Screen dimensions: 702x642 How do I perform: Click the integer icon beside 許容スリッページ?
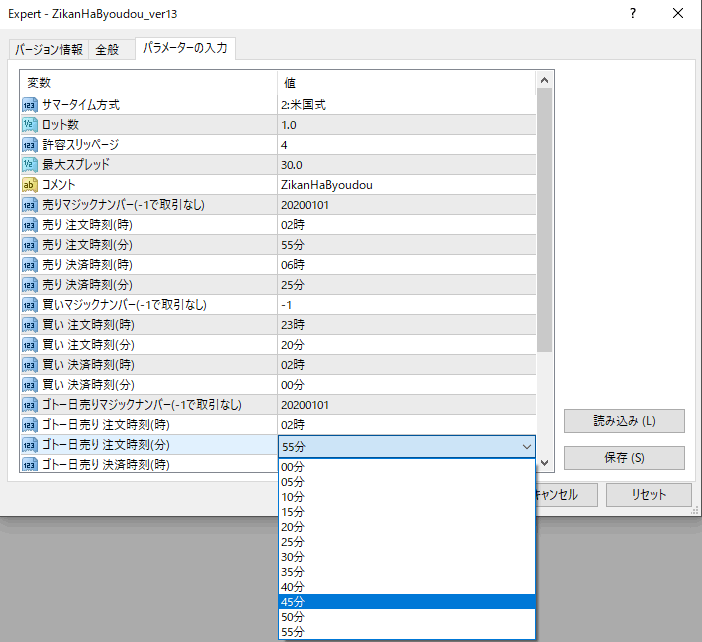tap(30, 145)
